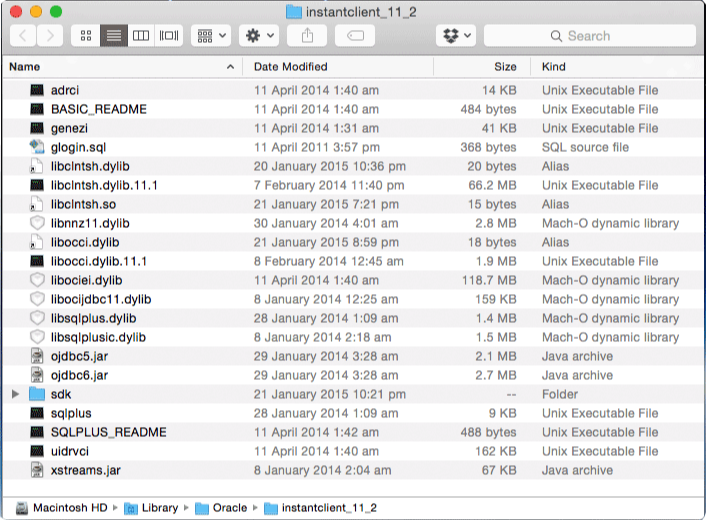Select the ojdbc5.jar archive icon
The height and width of the screenshot is (520, 706).
37,356
